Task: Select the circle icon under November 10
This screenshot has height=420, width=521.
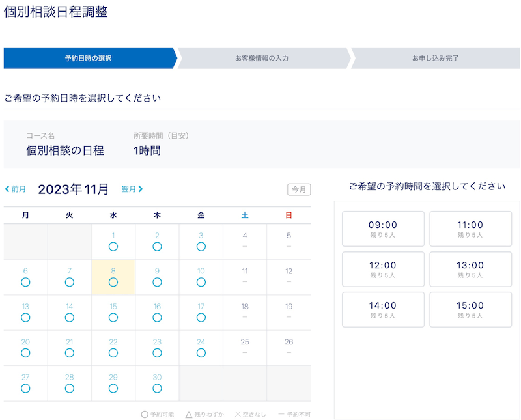Action: point(201,282)
